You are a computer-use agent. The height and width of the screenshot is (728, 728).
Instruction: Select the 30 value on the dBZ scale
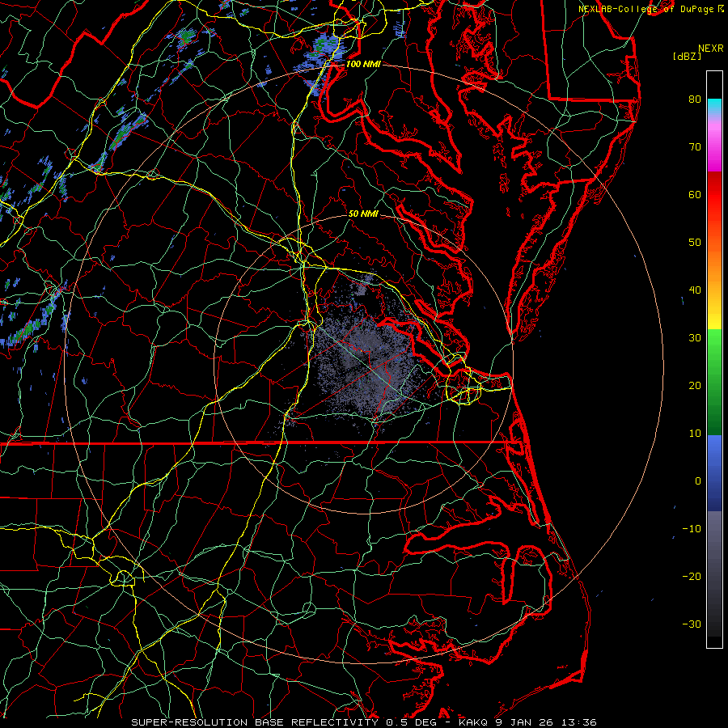pos(695,338)
